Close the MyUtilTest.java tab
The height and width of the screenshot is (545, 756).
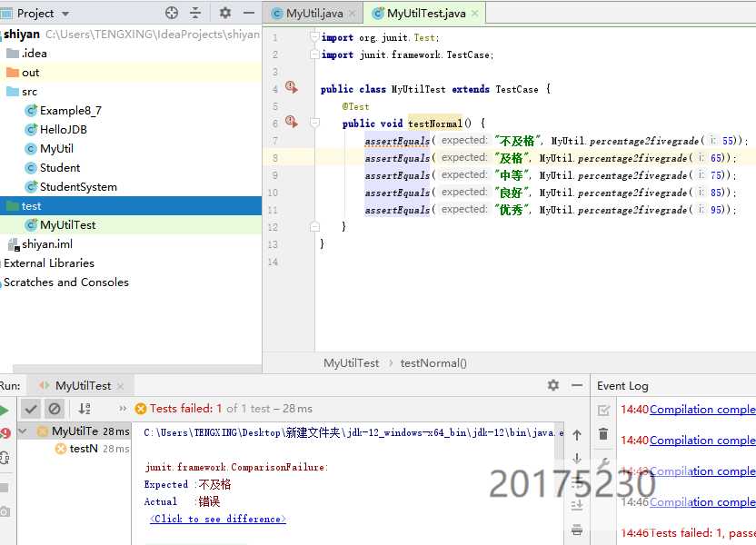(475, 14)
